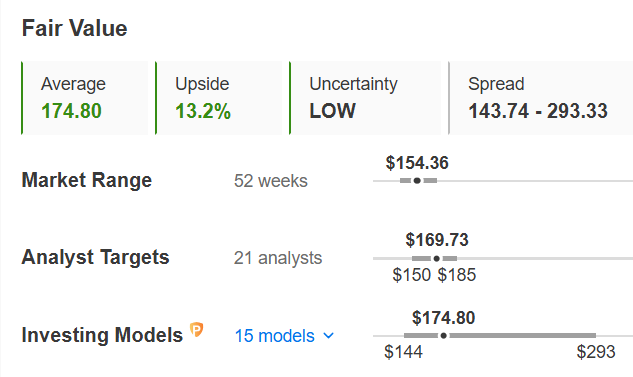Click the $154.36 market price label
The width and height of the screenshot is (633, 377).
click(417, 163)
